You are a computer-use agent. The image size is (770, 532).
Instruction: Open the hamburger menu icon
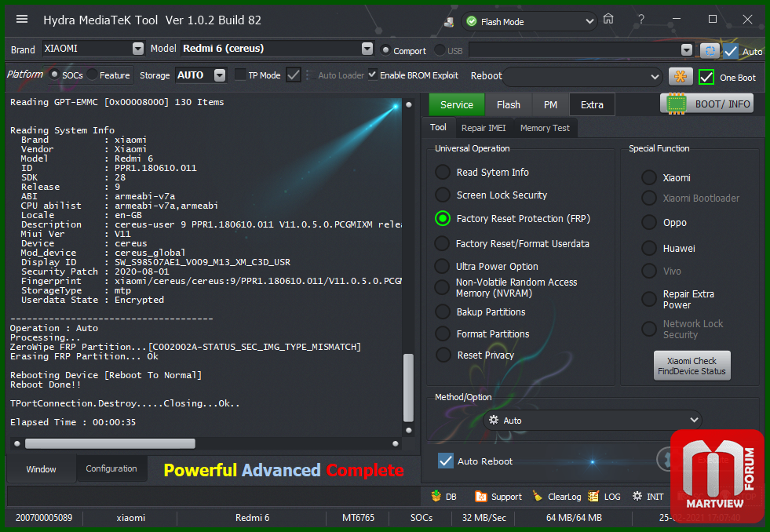22,20
